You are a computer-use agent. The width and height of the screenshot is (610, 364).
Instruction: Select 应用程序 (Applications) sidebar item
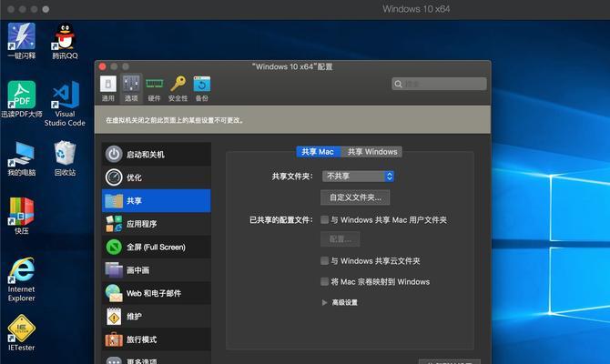click(x=157, y=224)
